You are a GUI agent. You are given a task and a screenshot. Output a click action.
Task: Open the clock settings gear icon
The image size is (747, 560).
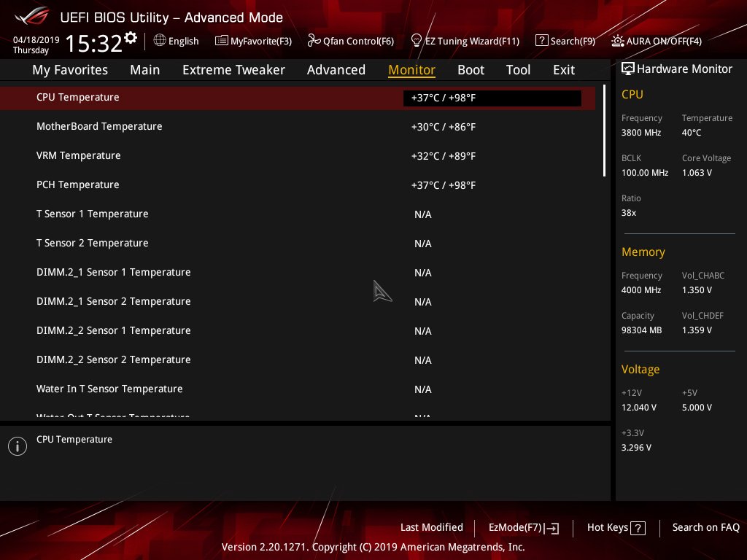coord(131,38)
